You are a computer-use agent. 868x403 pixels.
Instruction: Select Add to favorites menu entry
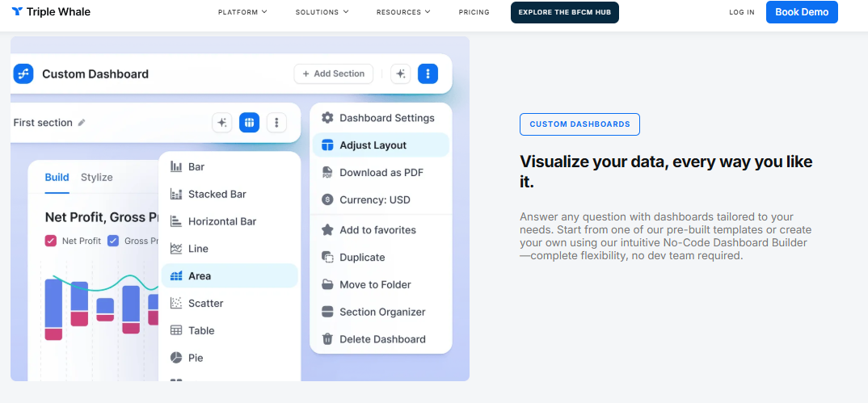(x=381, y=230)
